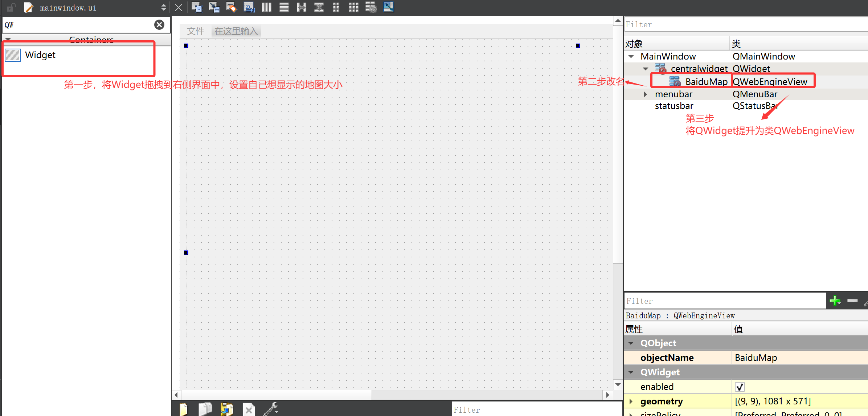Viewport: 868px width, 416px height.
Task: Apply Lay Out Horizontally from the toolbar
Action: 267,7
